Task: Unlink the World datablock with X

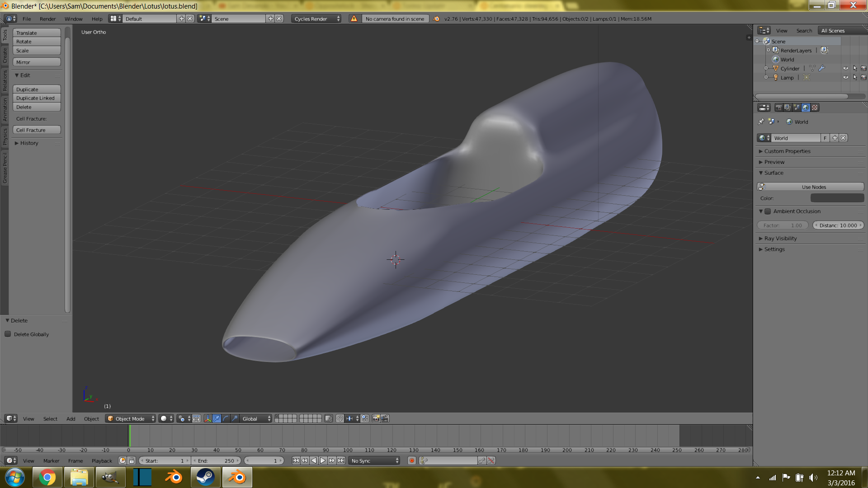Action: pyautogui.click(x=843, y=138)
